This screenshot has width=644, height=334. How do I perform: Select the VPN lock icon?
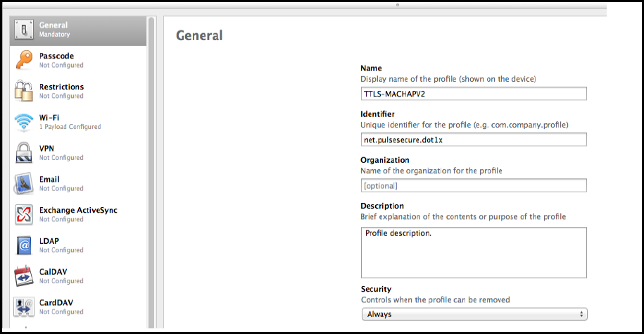point(24,153)
